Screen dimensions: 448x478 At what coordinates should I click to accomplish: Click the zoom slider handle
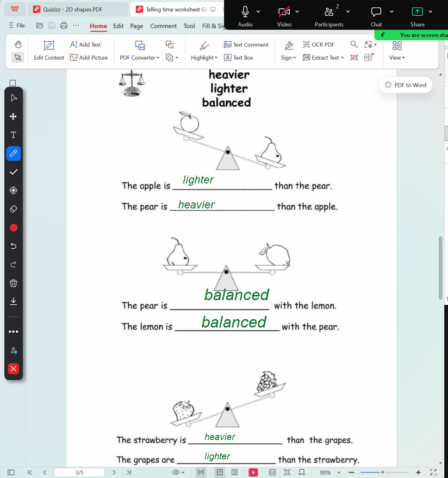[x=382, y=472]
